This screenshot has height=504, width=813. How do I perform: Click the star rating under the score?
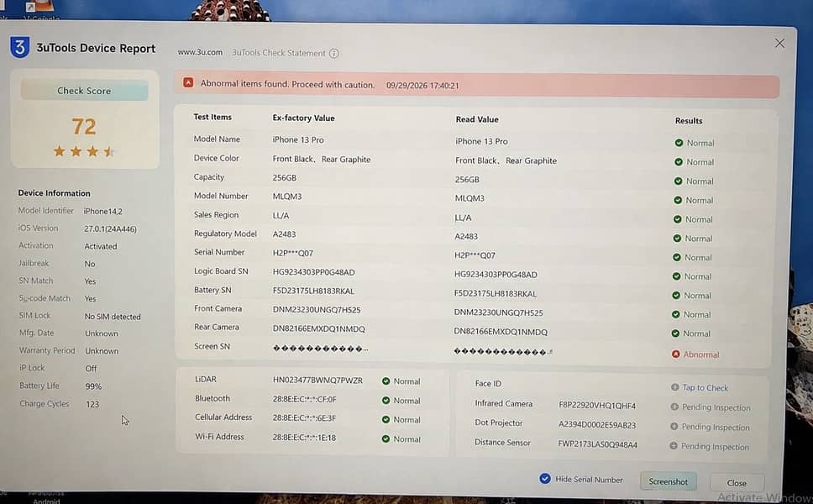click(83, 151)
